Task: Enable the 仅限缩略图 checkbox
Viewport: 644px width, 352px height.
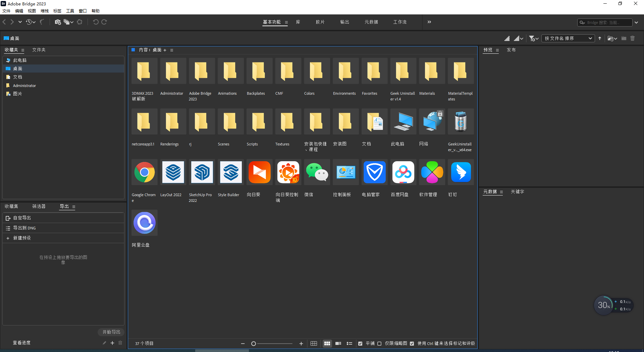Action: coord(379,344)
